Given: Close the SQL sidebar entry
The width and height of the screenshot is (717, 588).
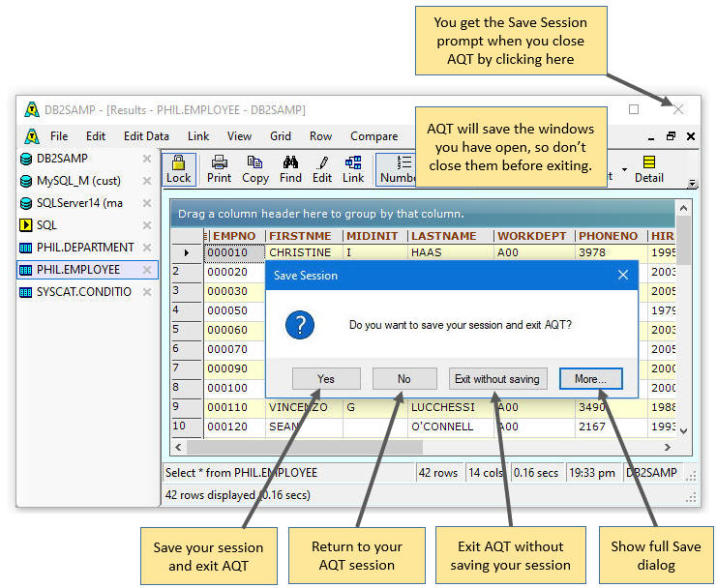Looking at the screenshot, I should click(x=147, y=225).
